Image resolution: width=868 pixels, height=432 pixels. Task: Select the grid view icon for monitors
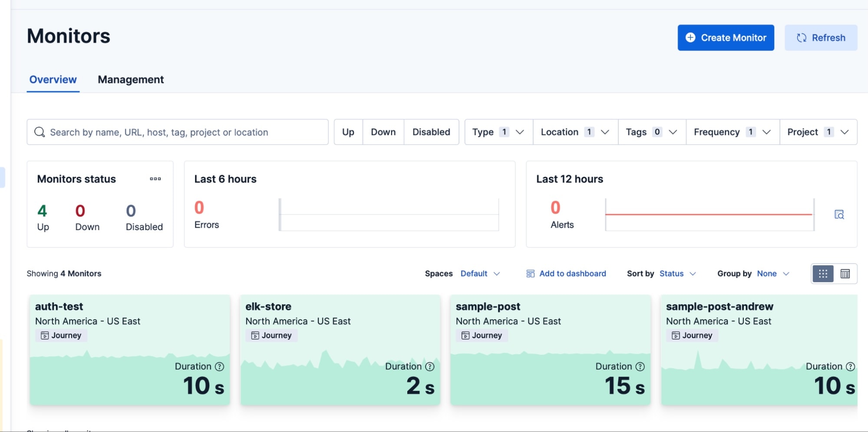[823, 274]
